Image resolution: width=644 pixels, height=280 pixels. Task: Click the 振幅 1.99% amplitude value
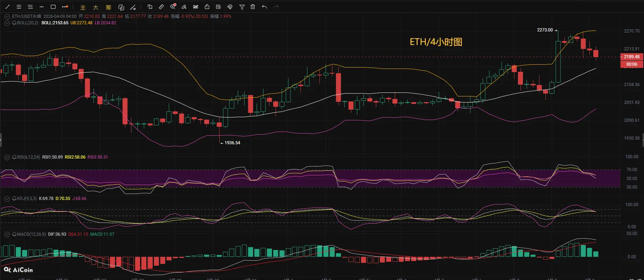[x=221, y=16]
